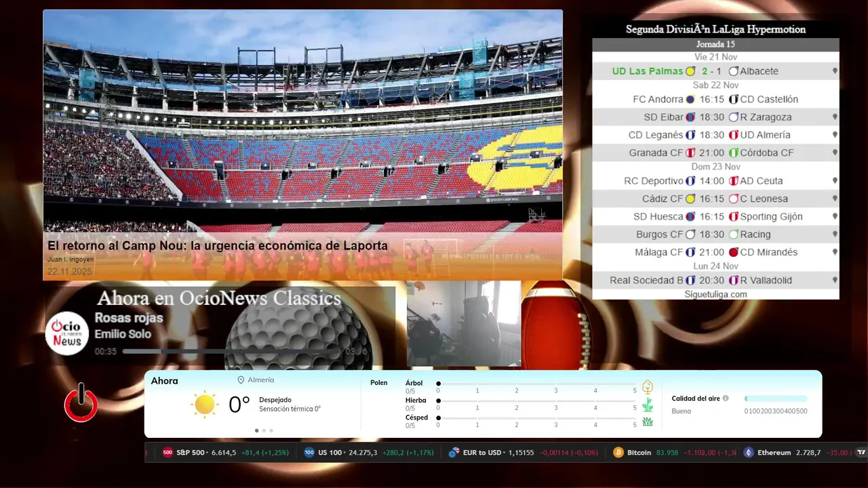Click the Cádiz CF crest

(690, 199)
